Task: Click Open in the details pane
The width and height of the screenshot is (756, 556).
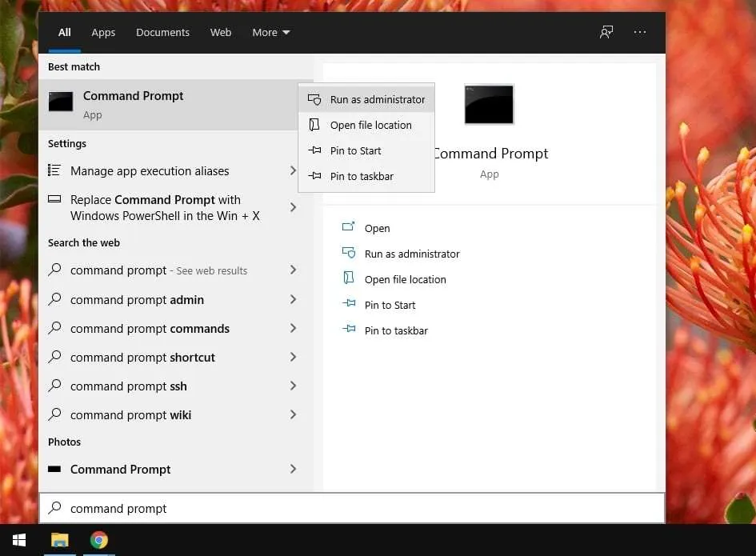Action: (377, 228)
